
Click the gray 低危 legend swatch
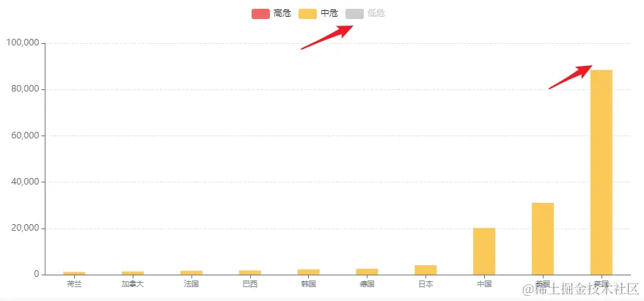click(354, 13)
